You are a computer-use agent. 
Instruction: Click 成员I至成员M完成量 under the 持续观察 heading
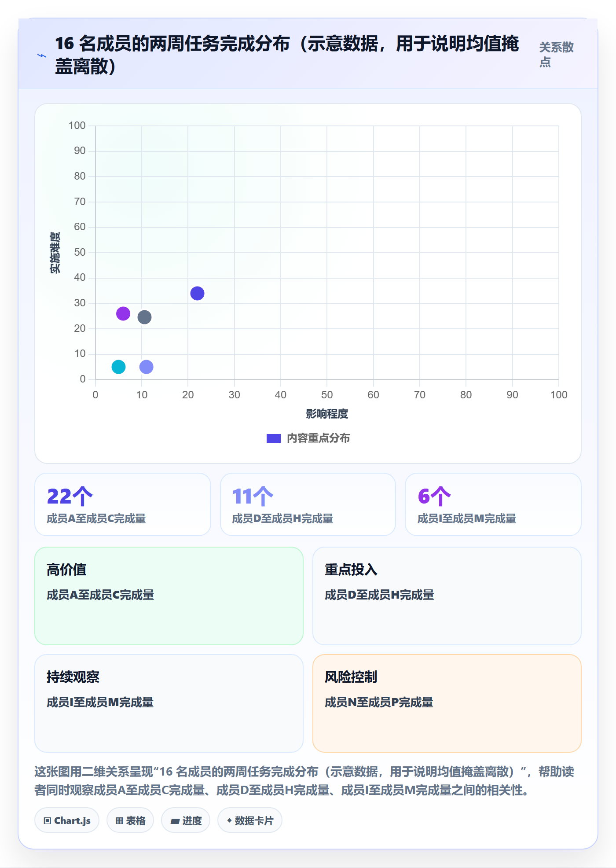[x=100, y=702]
